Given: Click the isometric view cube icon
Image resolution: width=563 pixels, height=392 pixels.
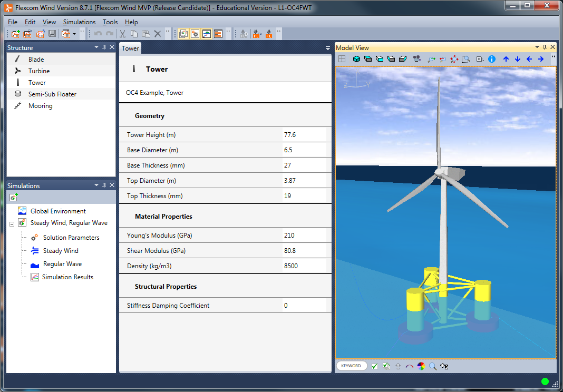Looking at the screenshot, I should click(x=357, y=59).
